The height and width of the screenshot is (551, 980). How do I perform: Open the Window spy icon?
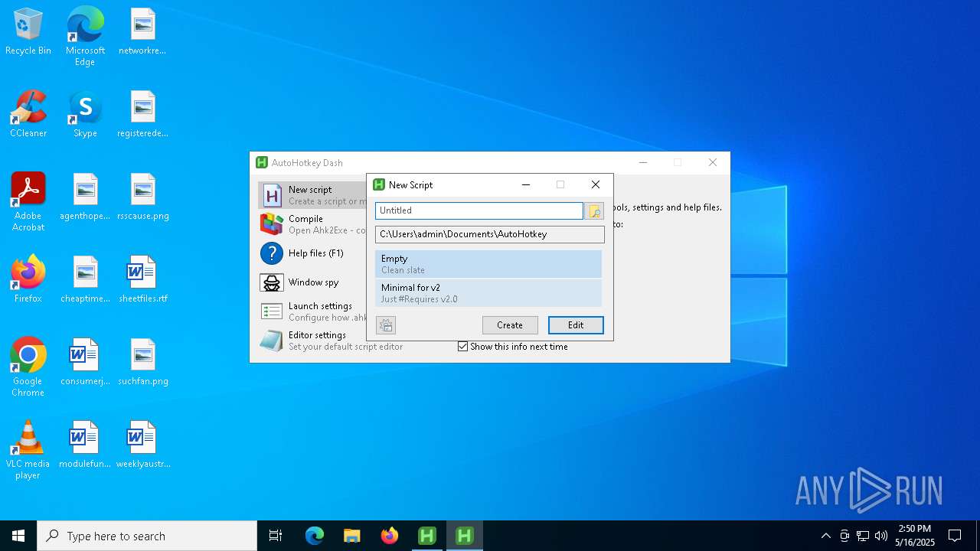[272, 282]
